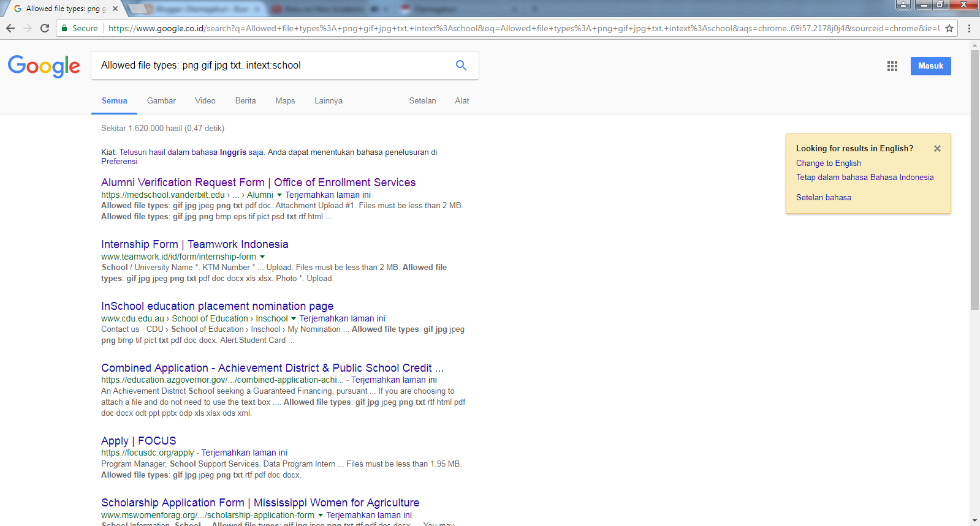This screenshot has height=526, width=980.
Task: Select the Semua tab
Action: point(115,101)
